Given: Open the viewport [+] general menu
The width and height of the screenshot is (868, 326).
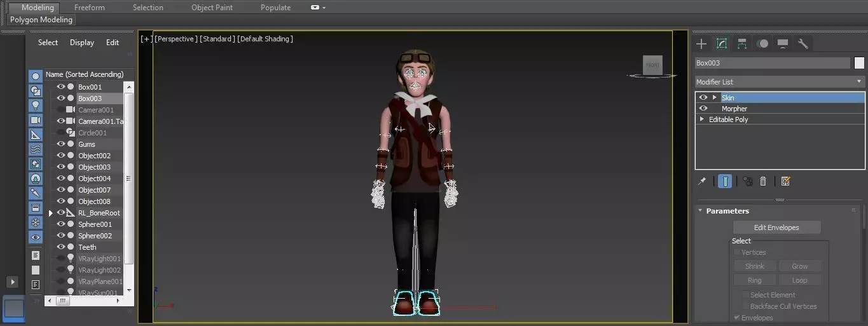Looking at the screenshot, I should [147, 39].
